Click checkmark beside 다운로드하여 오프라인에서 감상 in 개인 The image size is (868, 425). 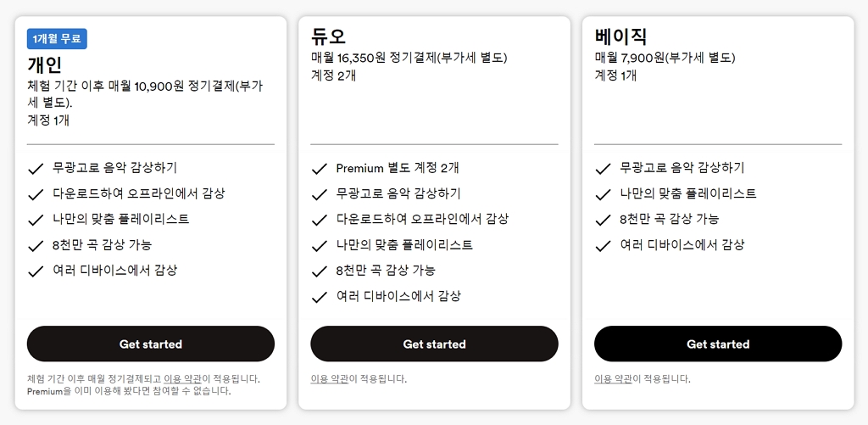pyautogui.click(x=36, y=194)
